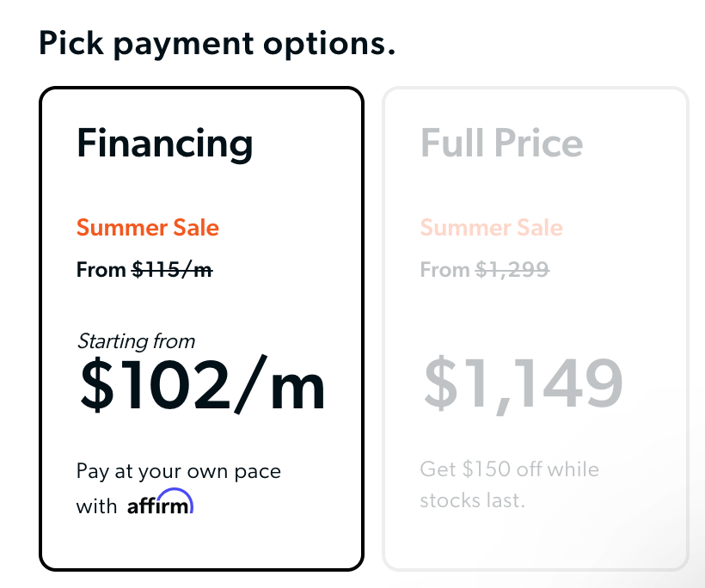
Task: Click 'Get $150 off while stocks last' text
Action: click(x=509, y=470)
